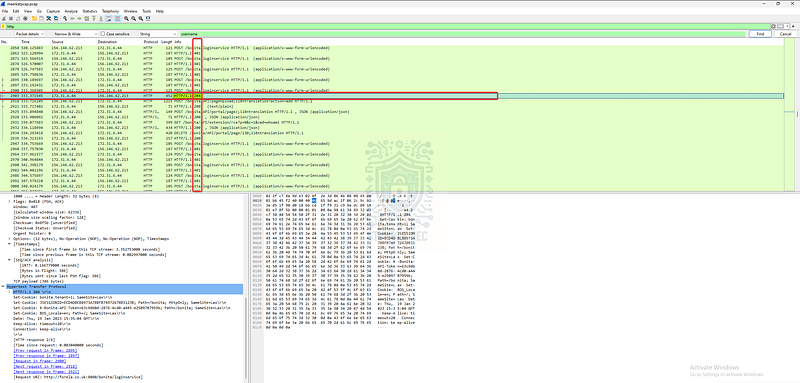Viewport: 800px width, 383px height.
Task: Zoom out on the main window text
Action: [134, 18]
